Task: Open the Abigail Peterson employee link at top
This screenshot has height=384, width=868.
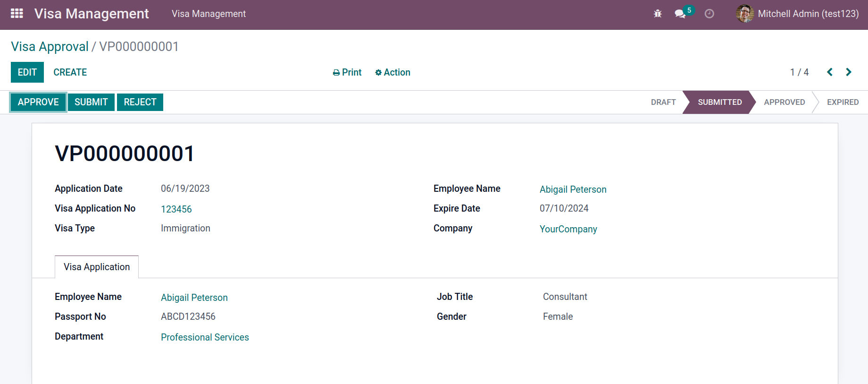Action: (573, 189)
